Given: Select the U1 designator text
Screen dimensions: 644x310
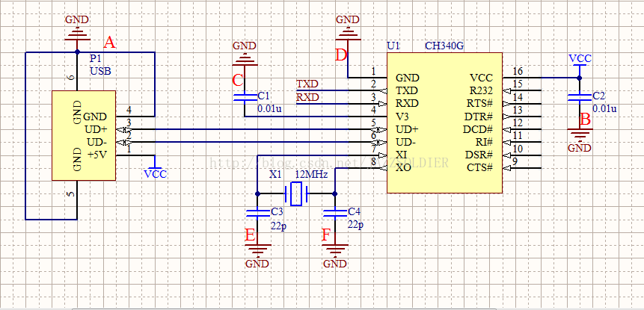Looking at the screenshot, I should (x=393, y=46).
